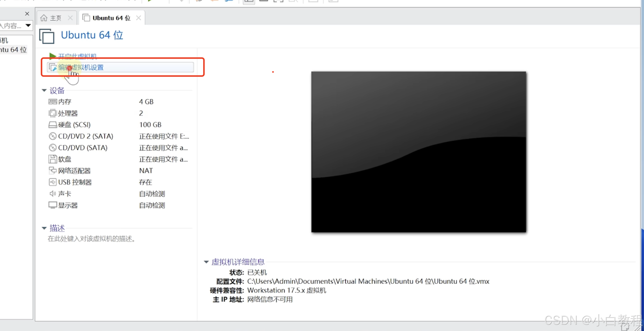Select the Ubuntu 64 位 tab
The width and height of the screenshot is (644, 331).
tap(111, 18)
